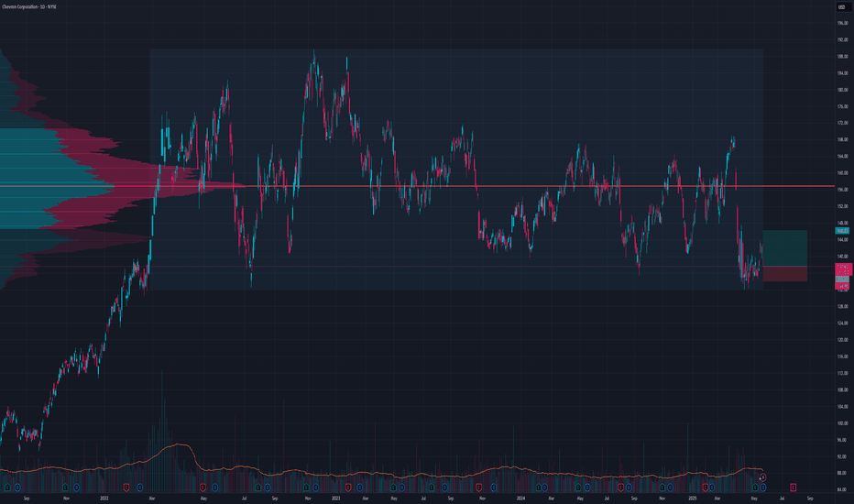Click the green earnings marker above May 2025
Viewport: 854px width, 504px height.
pos(755,488)
